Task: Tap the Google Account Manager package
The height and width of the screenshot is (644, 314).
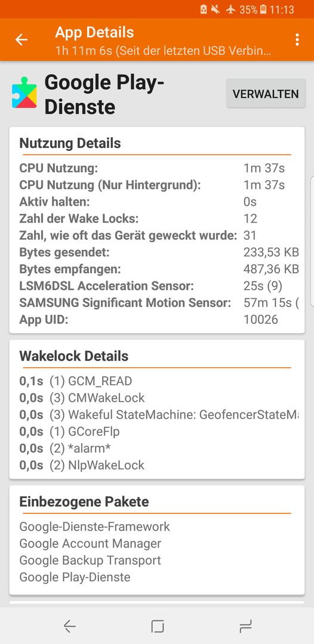Action: [90, 543]
